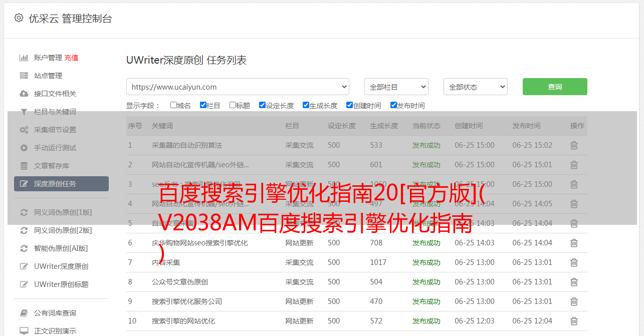
Task: Click keyword 庆华购物网站seo搜索引擎优化
Action: tap(200, 243)
